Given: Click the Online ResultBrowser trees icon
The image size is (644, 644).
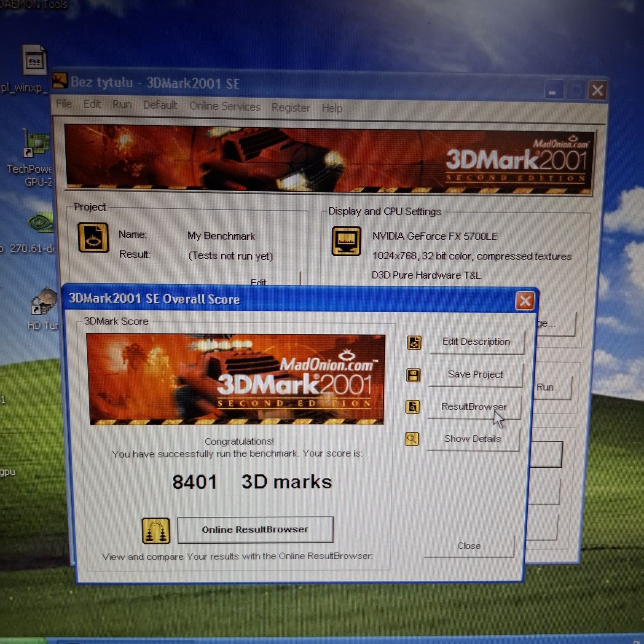Looking at the screenshot, I should [156, 531].
